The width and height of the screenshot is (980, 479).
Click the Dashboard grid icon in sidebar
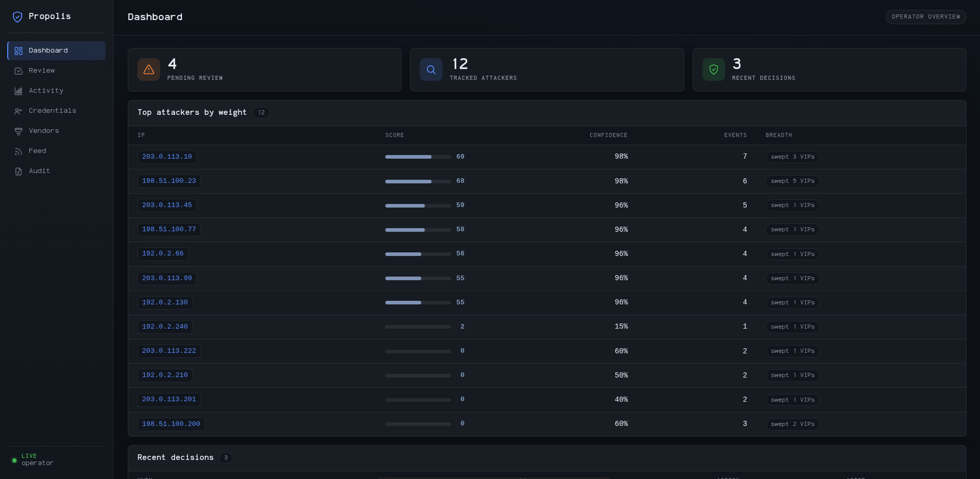[x=19, y=51]
